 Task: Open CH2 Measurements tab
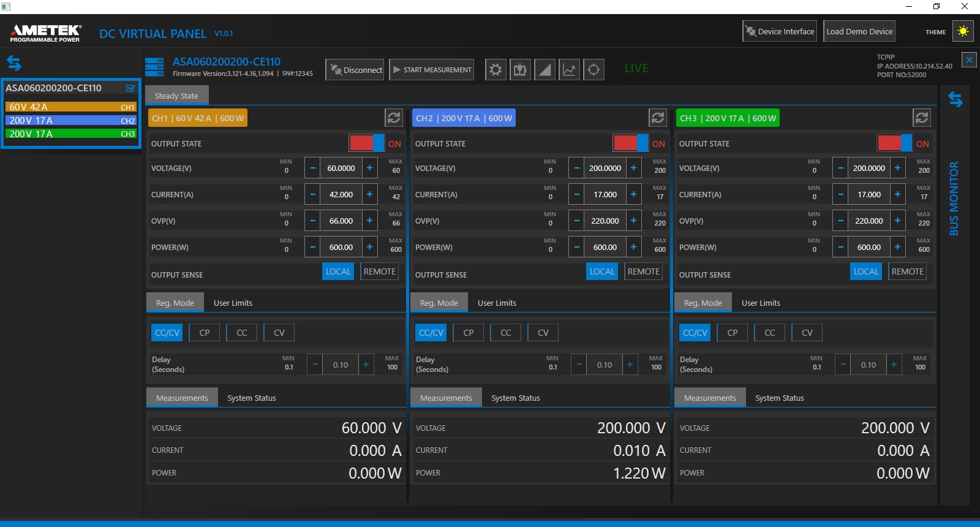[x=446, y=398]
